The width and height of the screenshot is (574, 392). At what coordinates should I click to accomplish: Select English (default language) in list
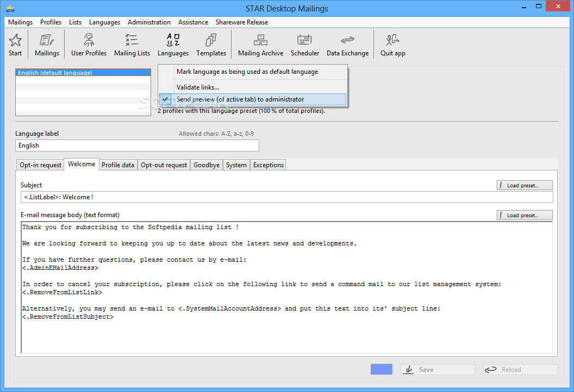click(83, 72)
